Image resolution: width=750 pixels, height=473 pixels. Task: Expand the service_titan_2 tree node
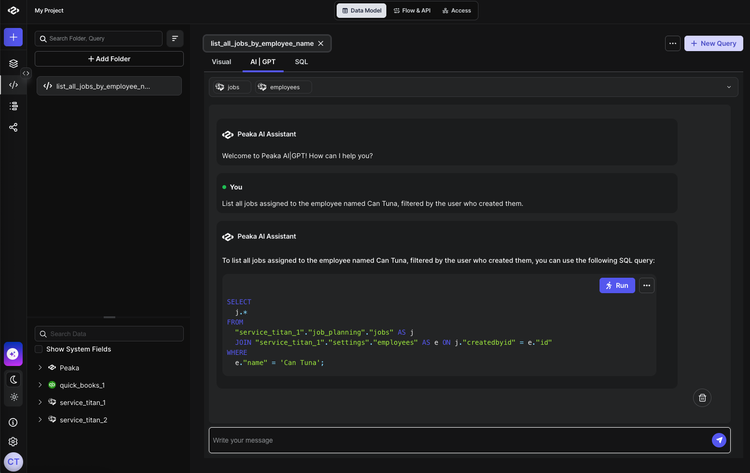[40, 419]
